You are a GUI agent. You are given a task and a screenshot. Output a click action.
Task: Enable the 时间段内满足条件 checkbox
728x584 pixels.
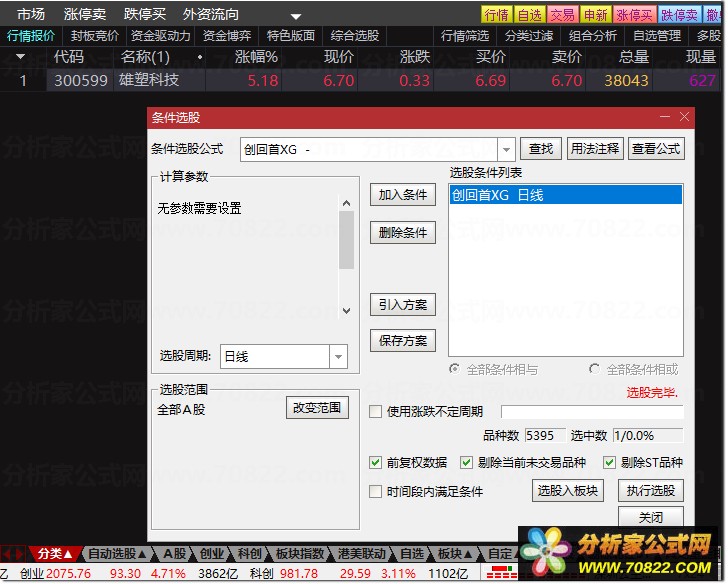(375, 492)
